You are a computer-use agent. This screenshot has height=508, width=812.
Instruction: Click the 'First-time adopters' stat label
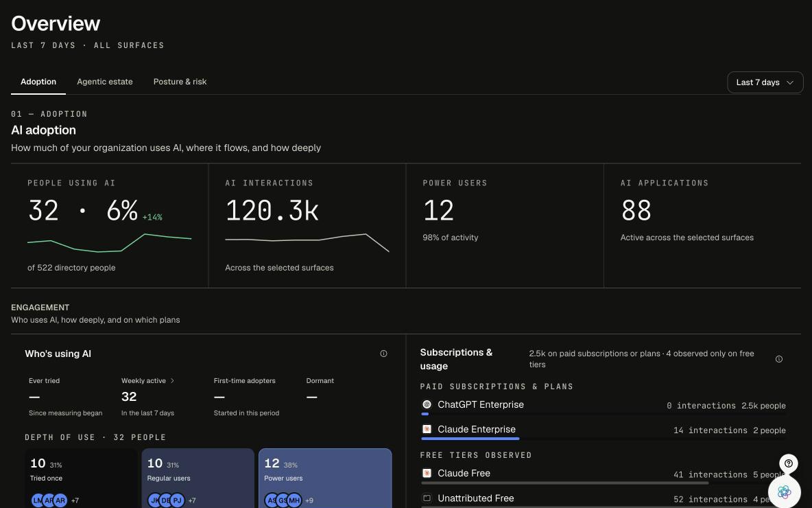tap(244, 380)
